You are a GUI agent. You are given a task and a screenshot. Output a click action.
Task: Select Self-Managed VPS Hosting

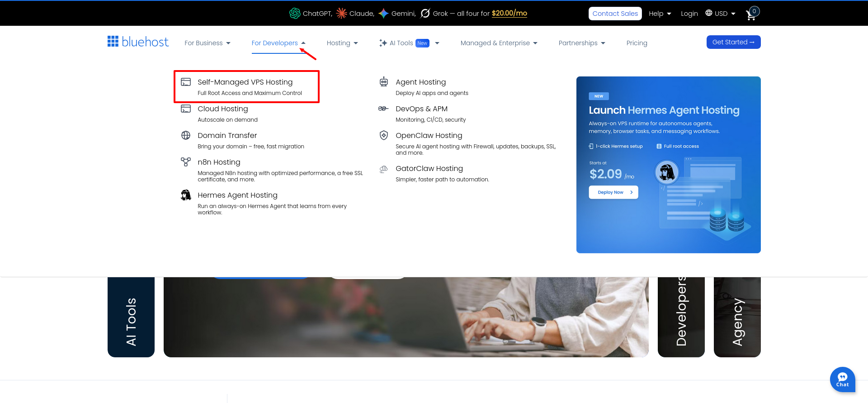[247, 86]
